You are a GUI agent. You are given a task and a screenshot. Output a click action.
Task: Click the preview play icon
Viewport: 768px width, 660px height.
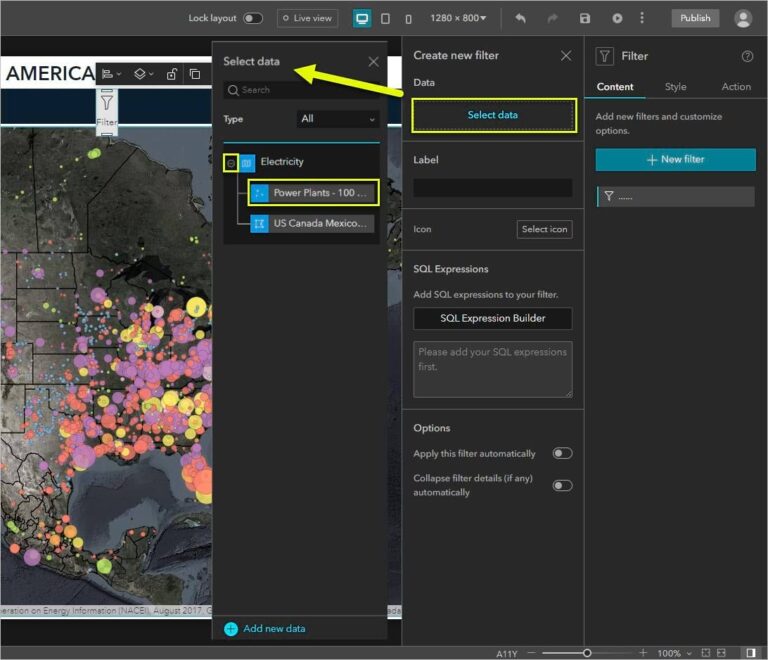[x=617, y=18]
